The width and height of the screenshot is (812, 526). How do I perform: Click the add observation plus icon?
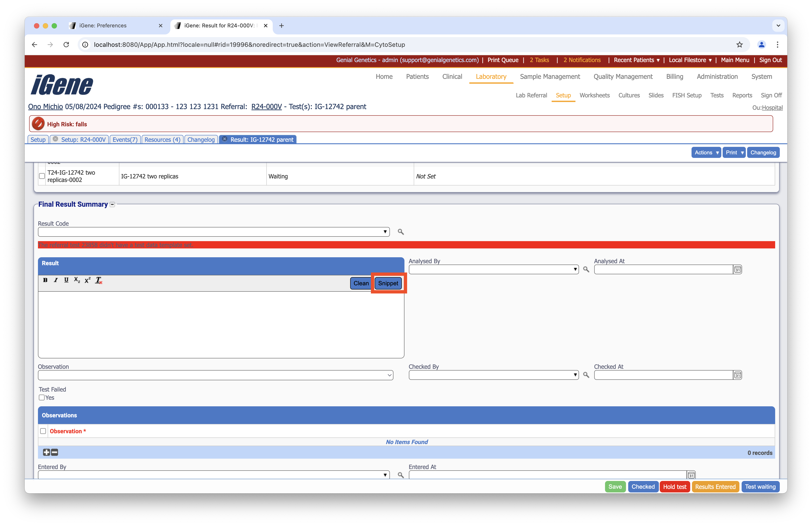(x=46, y=452)
